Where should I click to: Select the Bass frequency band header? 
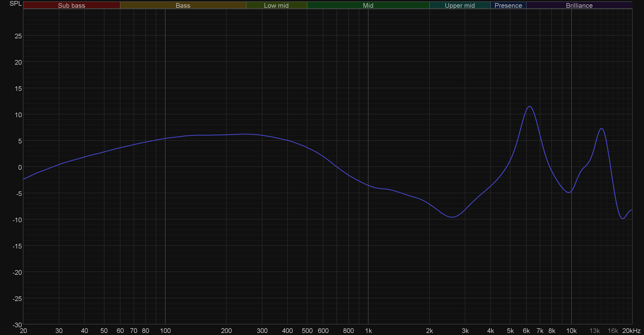coord(183,5)
